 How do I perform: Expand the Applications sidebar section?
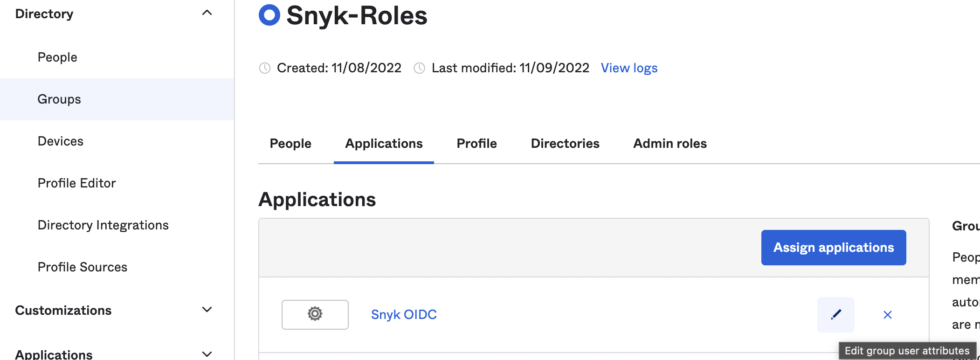click(x=207, y=354)
